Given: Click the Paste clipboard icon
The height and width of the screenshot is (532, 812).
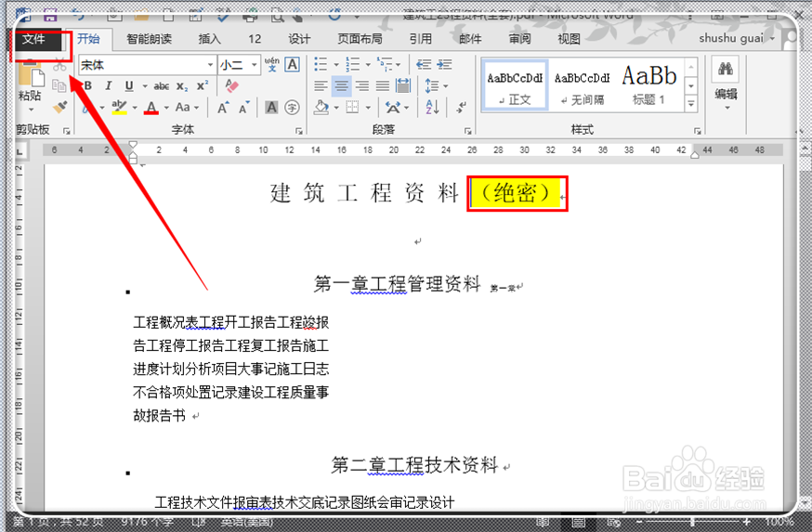Looking at the screenshot, I should [30, 75].
